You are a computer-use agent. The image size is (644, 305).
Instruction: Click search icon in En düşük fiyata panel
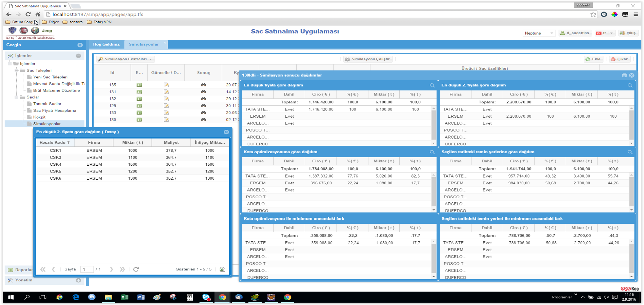(x=432, y=85)
